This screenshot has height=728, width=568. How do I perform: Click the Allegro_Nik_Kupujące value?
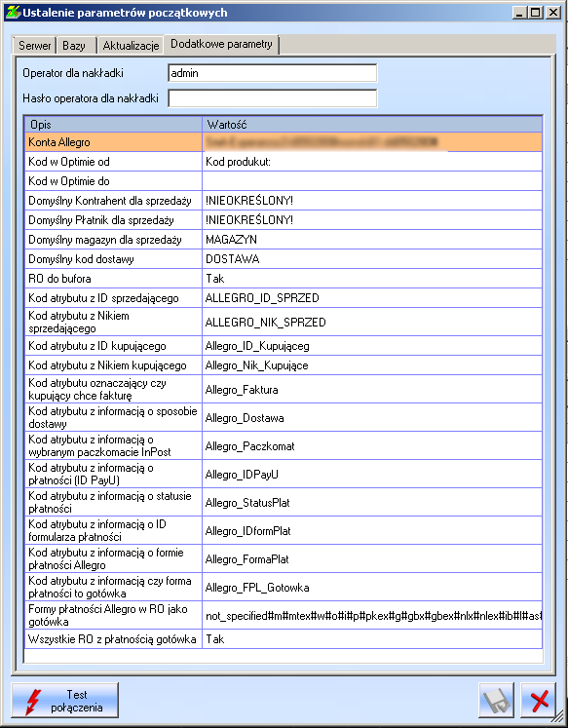[372, 365]
